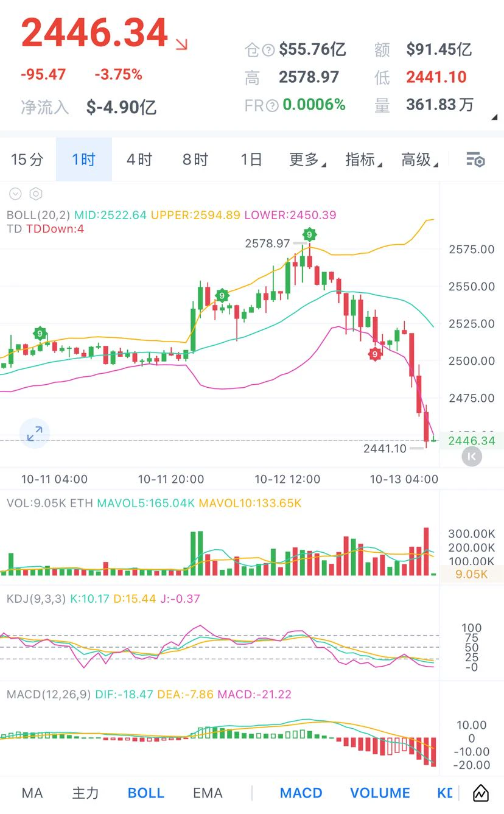
Task: Select the 15分 timeframe tab
Action: pyautogui.click(x=27, y=160)
